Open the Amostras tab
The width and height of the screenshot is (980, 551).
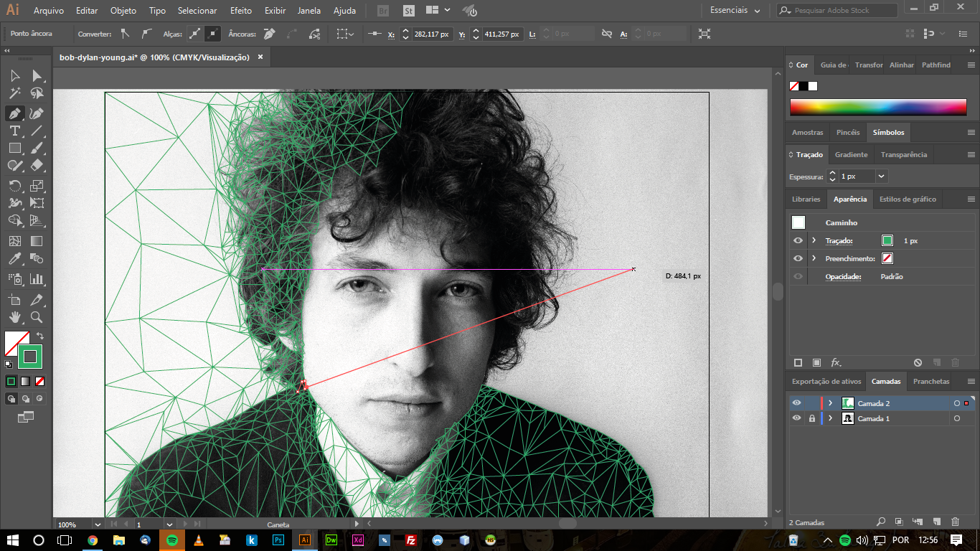pos(807,133)
